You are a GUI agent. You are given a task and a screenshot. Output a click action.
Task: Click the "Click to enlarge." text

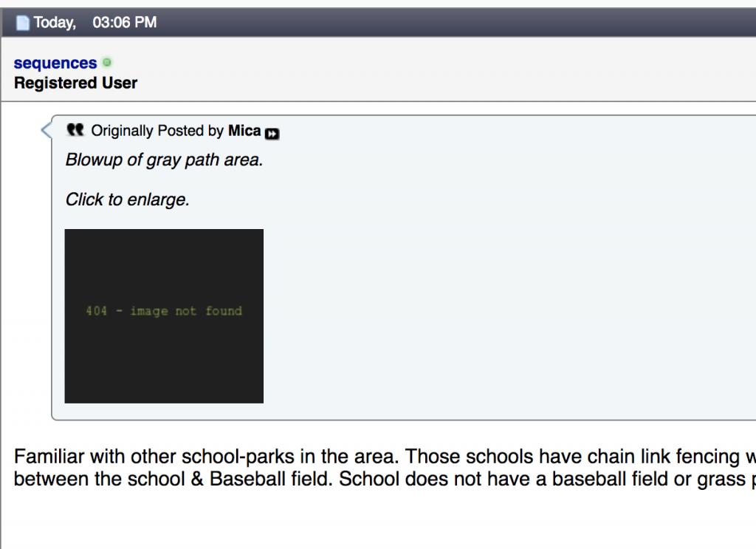tap(128, 200)
